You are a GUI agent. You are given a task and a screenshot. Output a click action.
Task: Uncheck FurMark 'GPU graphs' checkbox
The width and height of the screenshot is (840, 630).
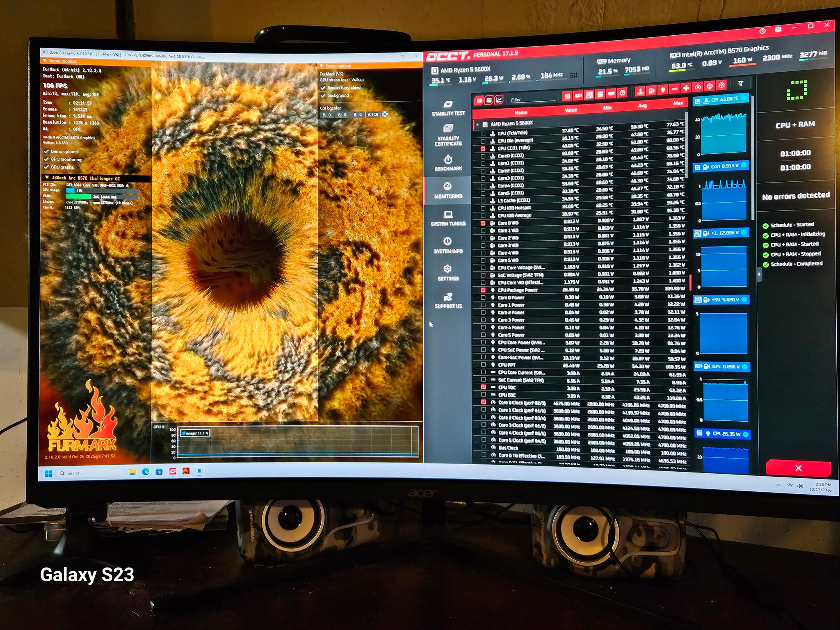tap(46, 167)
